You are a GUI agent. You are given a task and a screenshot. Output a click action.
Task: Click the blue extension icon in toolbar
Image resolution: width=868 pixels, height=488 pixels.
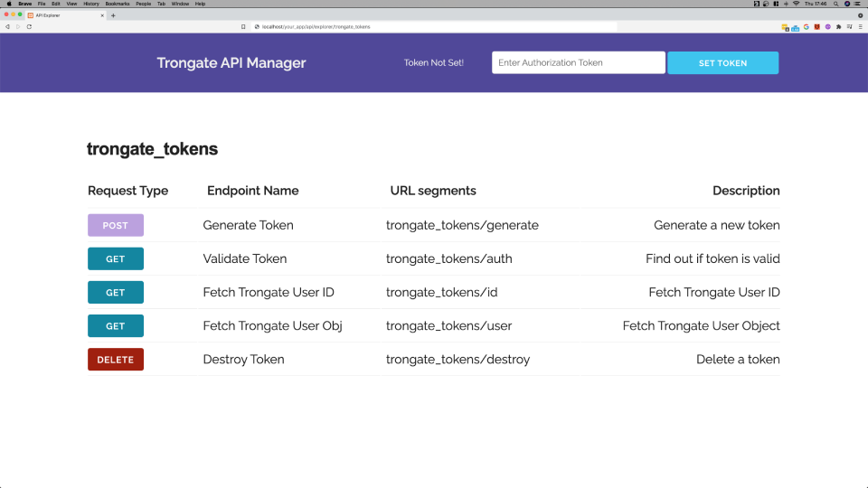tap(796, 28)
